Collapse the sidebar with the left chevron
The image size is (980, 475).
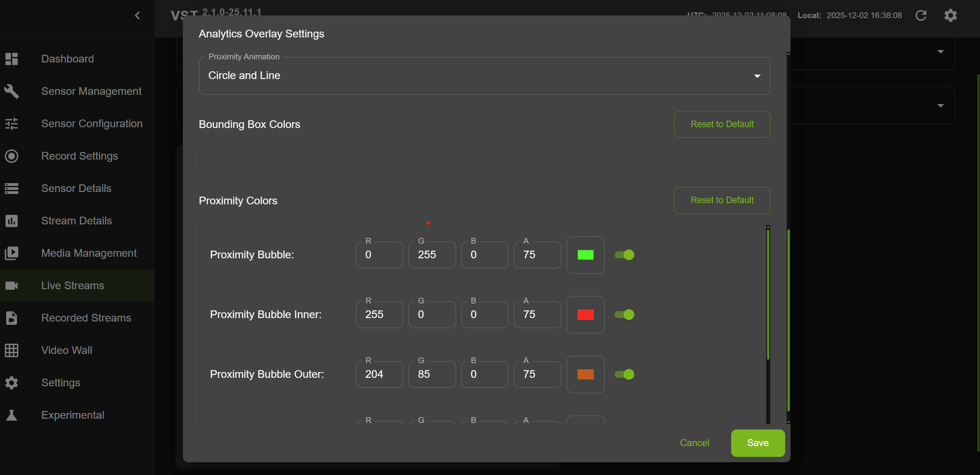(137, 15)
